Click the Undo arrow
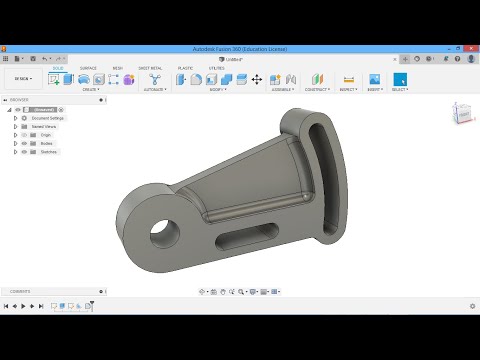 pyautogui.click(x=44, y=59)
